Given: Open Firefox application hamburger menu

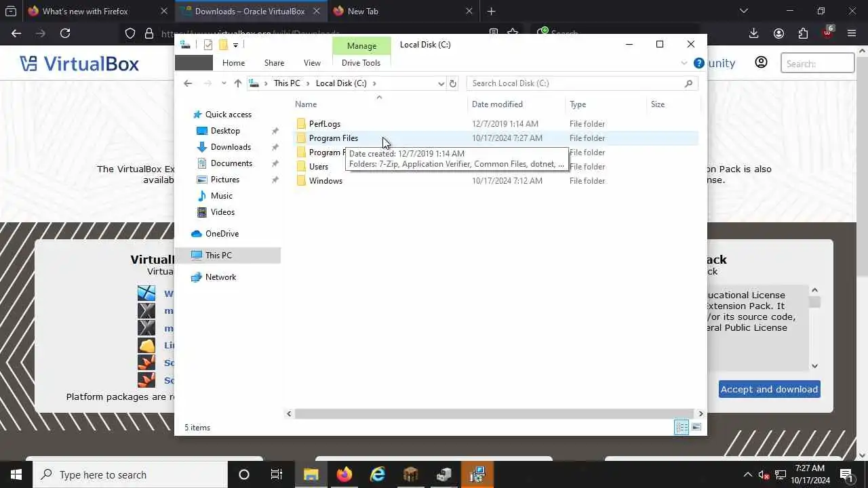Looking at the screenshot, I should [x=852, y=33].
